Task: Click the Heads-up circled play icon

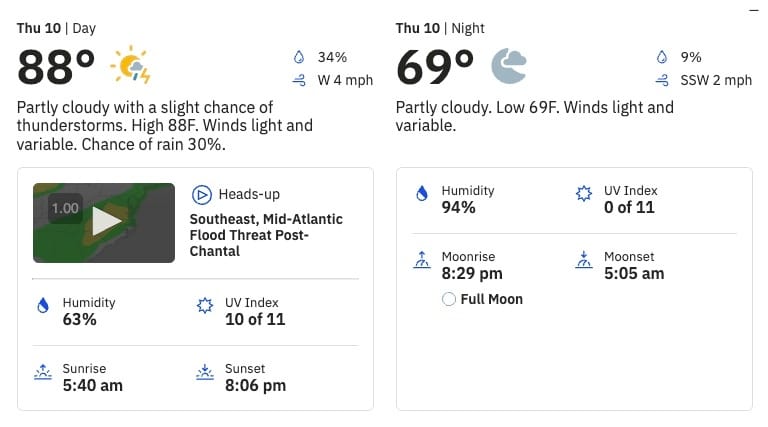Action: [201, 194]
